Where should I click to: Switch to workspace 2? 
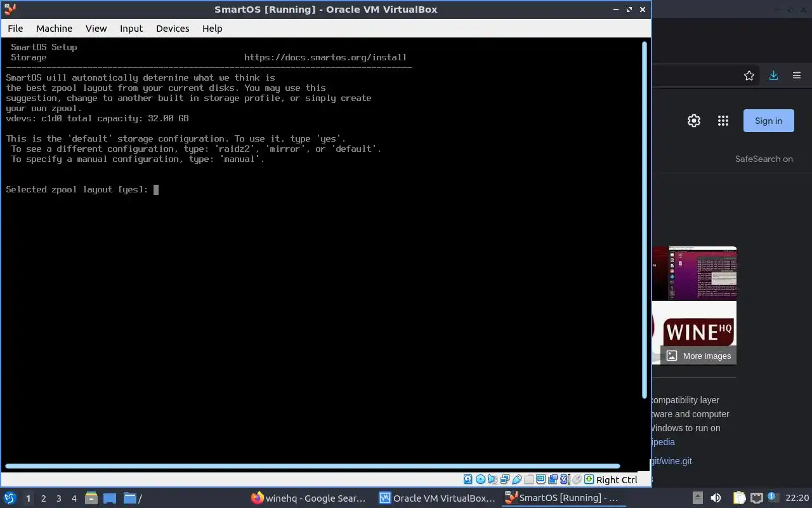[x=43, y=498]
